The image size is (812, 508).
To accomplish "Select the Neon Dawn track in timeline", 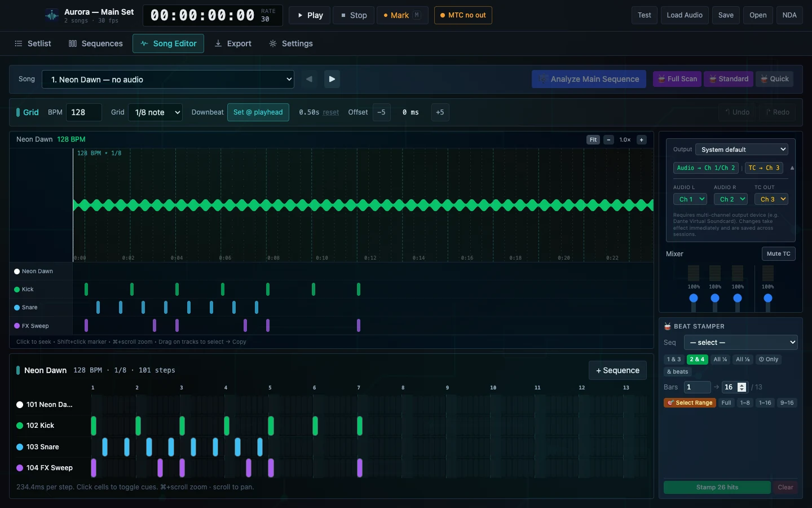I will tap(41, 271).
